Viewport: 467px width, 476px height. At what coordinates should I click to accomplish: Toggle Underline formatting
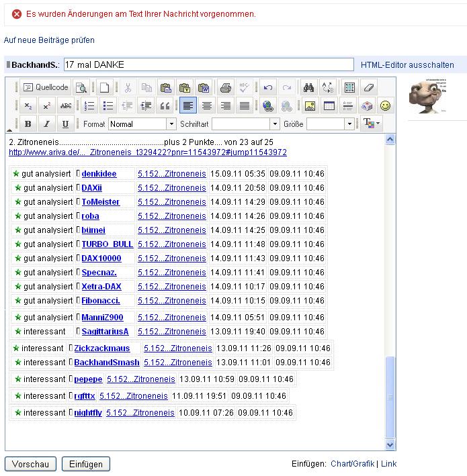click(65, 124)
